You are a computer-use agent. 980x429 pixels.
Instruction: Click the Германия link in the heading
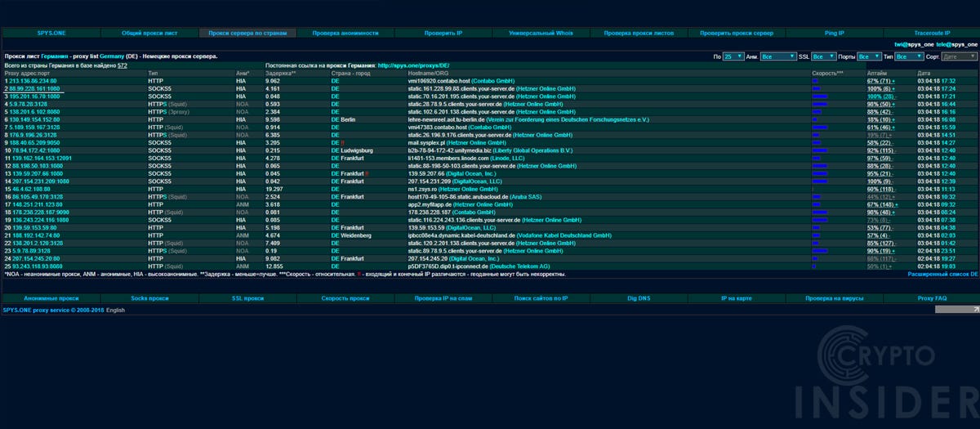pos(54,56)
